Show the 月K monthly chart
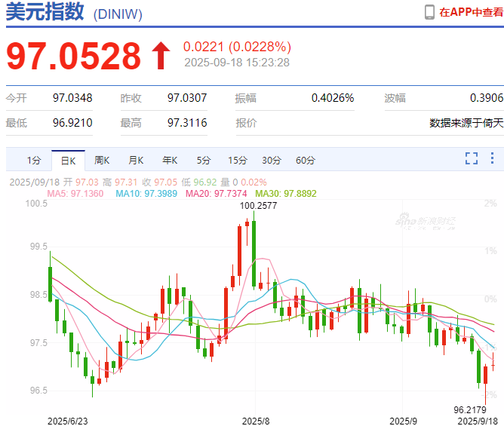Screen dimensions: 504x426 [x=136, y=160]
